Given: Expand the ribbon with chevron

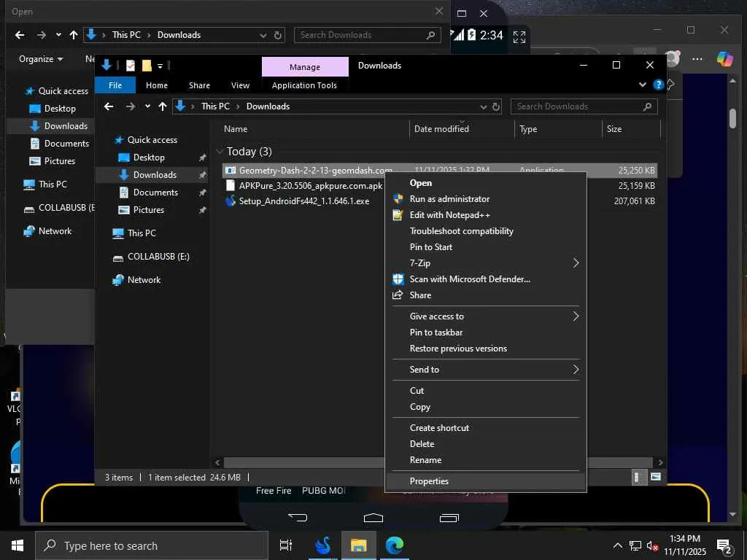Looking at the screenshot, I should point(643,85).
